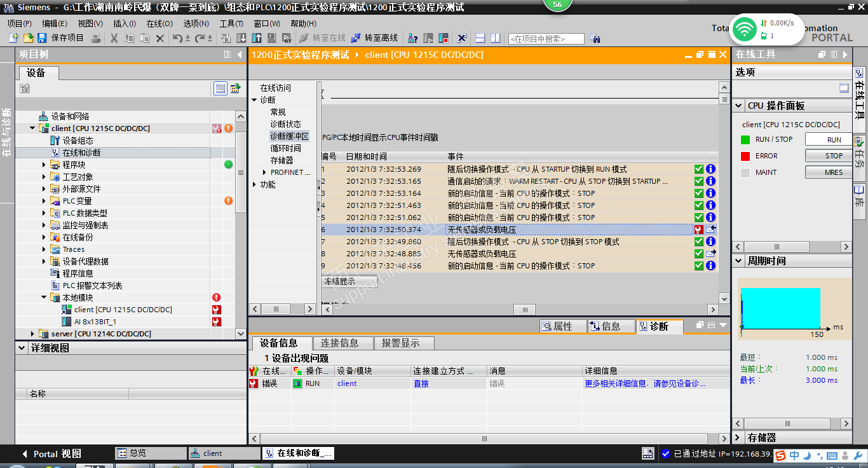Image resolution: width=868 pixels, height=468 pixels.
Task: Split editor space vertically icon
Action: click(x=495, y=38)
